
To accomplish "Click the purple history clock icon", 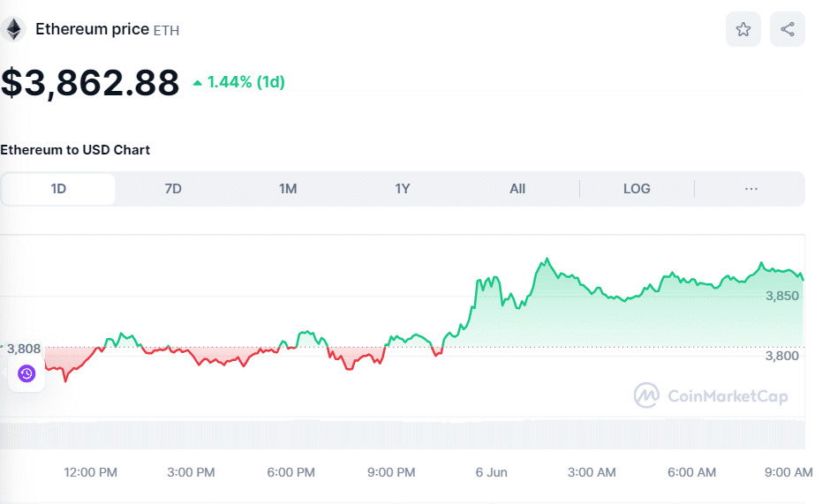I will pyautogui.click(x=26, y=374).
